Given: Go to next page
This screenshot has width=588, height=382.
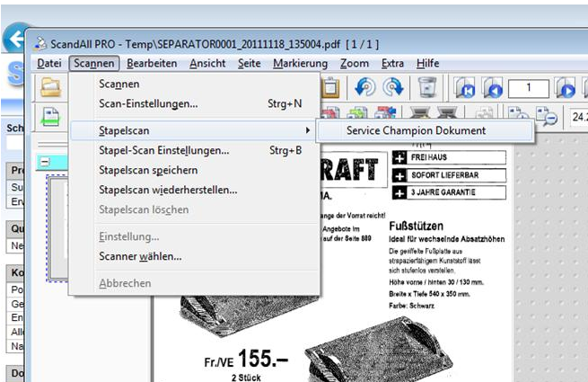Looking at the screenshot, I should point(566,87).
